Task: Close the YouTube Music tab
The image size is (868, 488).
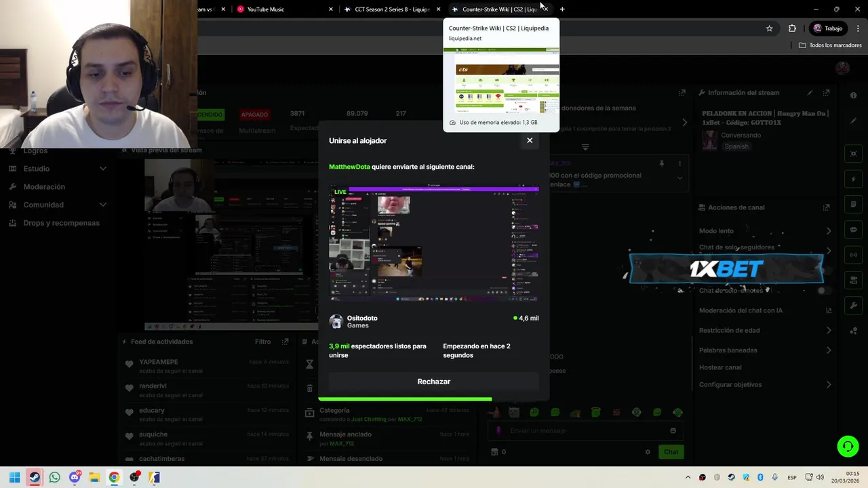Action: coord(331,9)
